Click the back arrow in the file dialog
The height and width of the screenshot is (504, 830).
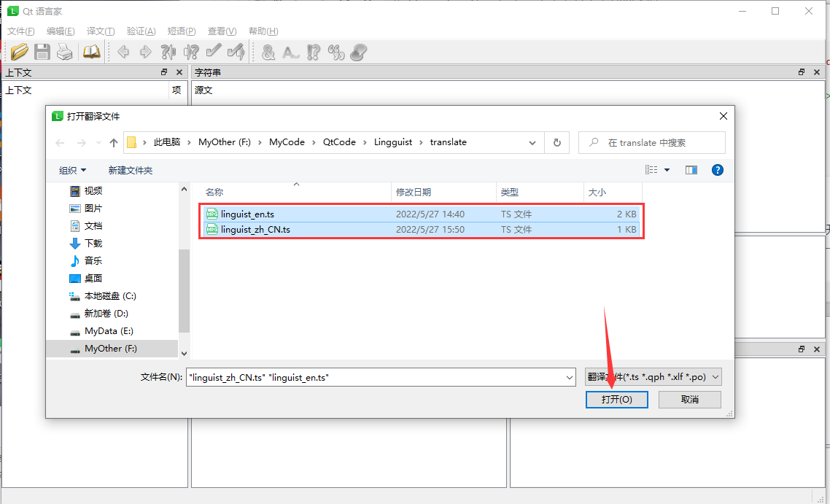(60, 142)
